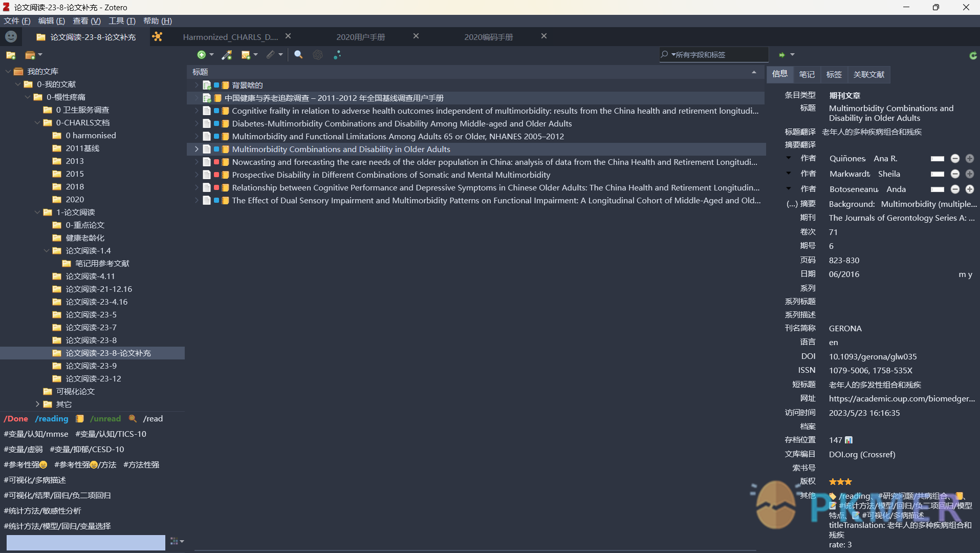
Task: Toggle name mode for author Markwardt
Action: point(937,174)
